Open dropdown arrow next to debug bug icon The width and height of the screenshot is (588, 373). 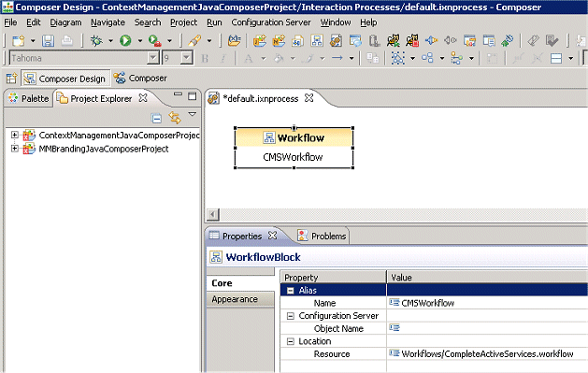(x=110, y=40)
